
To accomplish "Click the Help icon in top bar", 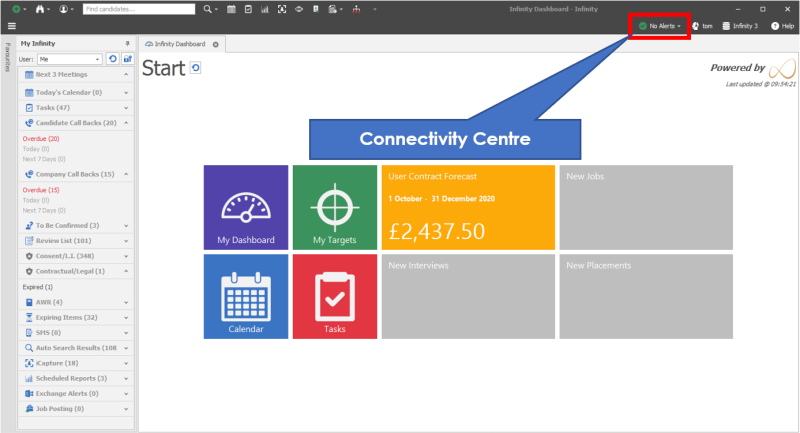I will (781, 25).
